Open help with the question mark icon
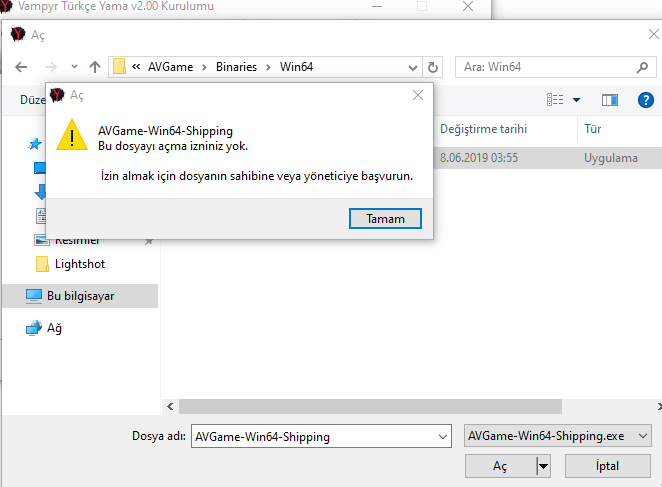The height and width of the screenshot is (487, 662). (x=646, y=100)
